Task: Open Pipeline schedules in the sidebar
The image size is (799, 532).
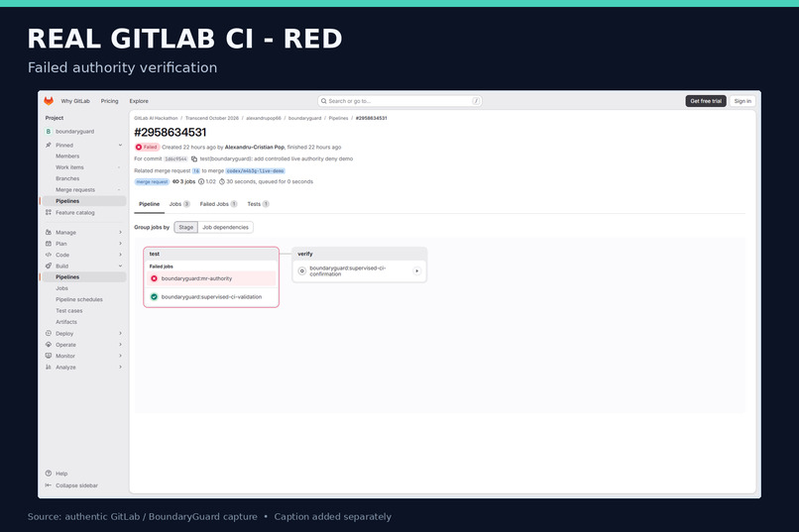Action: click(x=79, y=299)
